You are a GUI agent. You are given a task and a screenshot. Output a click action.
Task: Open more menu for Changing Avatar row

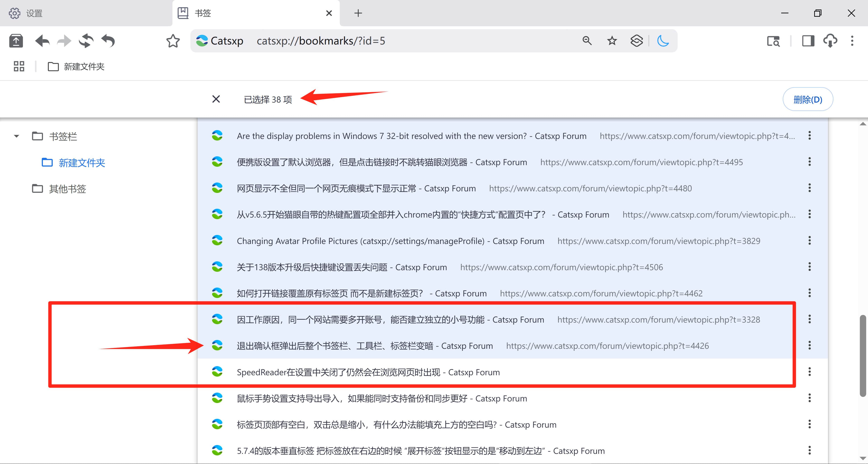coord(809,241)
